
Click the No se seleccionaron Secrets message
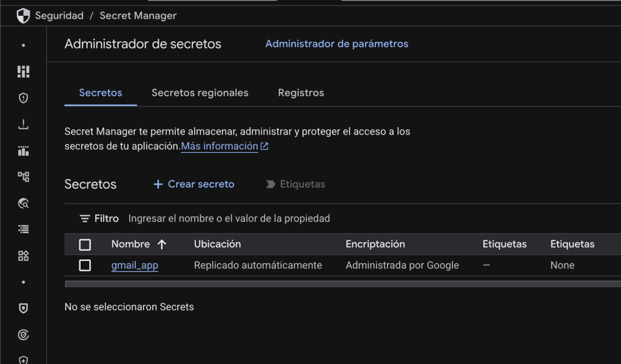point(129,307)
